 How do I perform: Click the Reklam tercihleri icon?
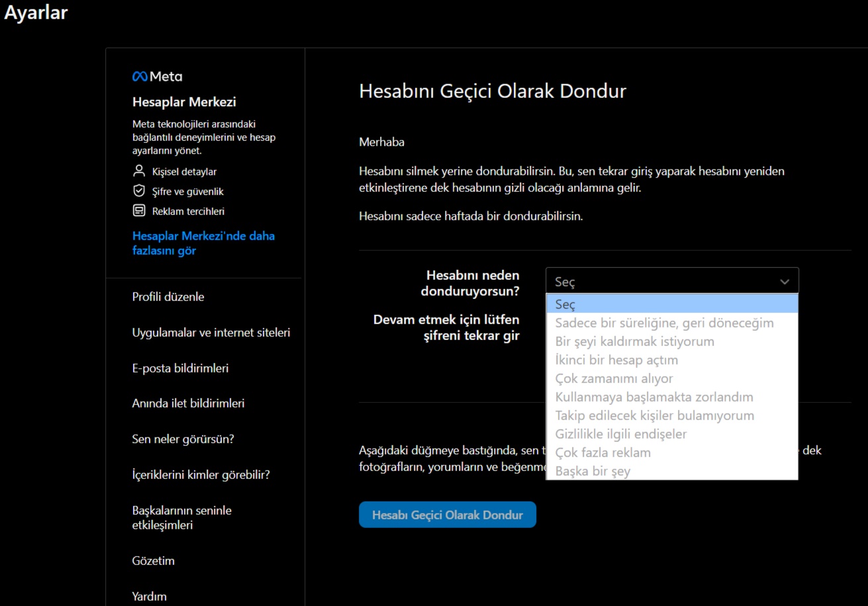click(138, 211)
